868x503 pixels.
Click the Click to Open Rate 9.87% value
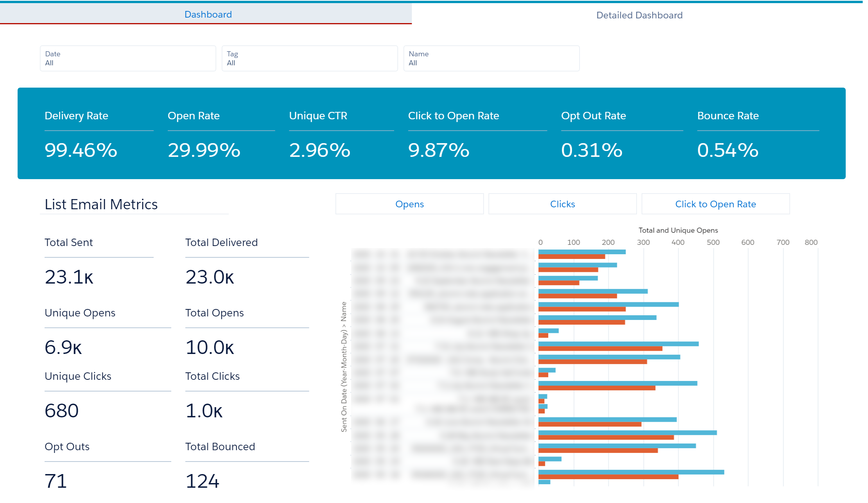pyautogui.click(x=439, y=150)
